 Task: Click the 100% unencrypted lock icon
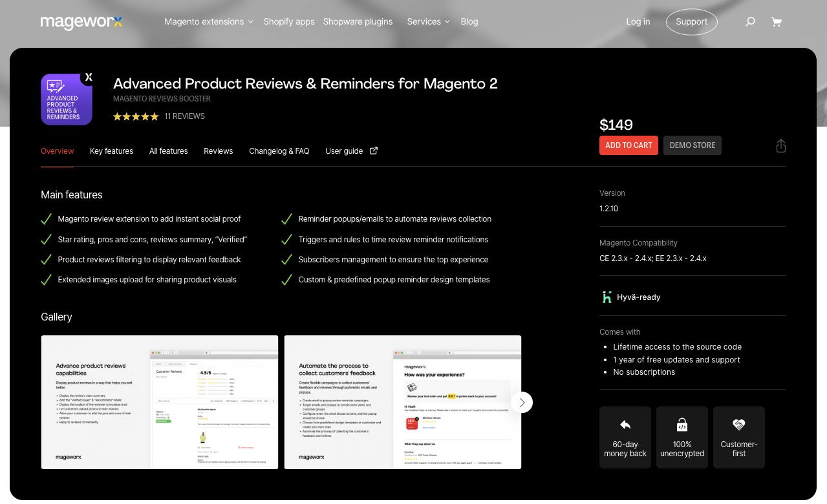click(x=682, y=425)
